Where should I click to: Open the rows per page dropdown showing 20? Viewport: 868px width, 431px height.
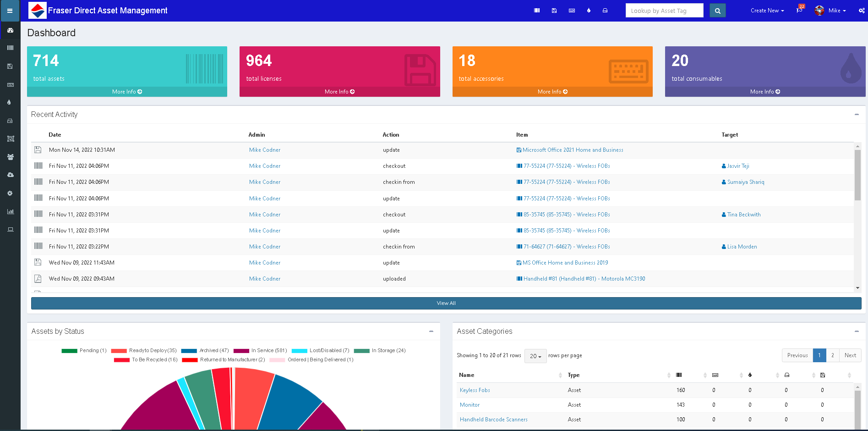(x=535, y=356)
